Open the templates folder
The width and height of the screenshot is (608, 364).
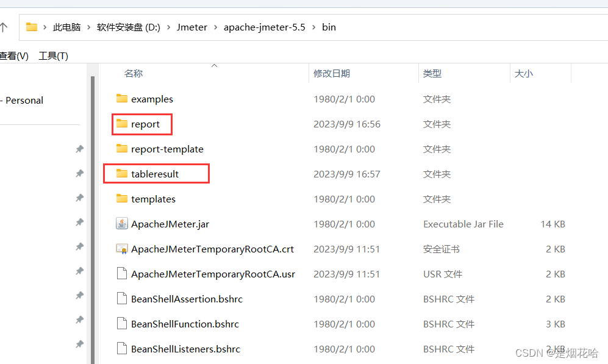click(153, 199)
